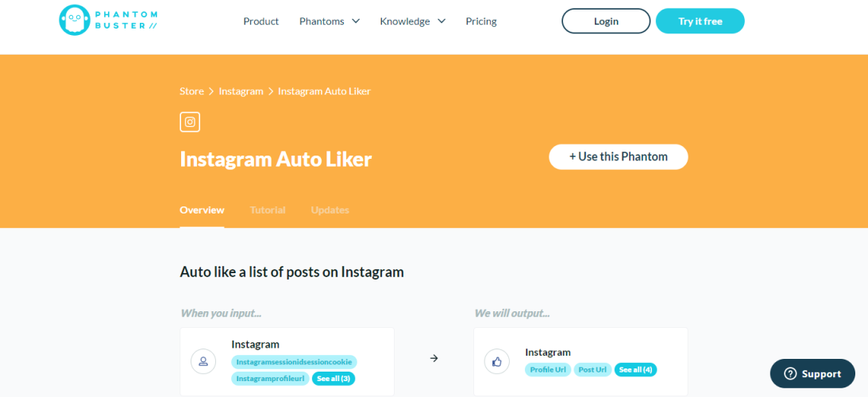Click the Try it free button
Screen dimensions: 868x397
click(x=700, y=21)
